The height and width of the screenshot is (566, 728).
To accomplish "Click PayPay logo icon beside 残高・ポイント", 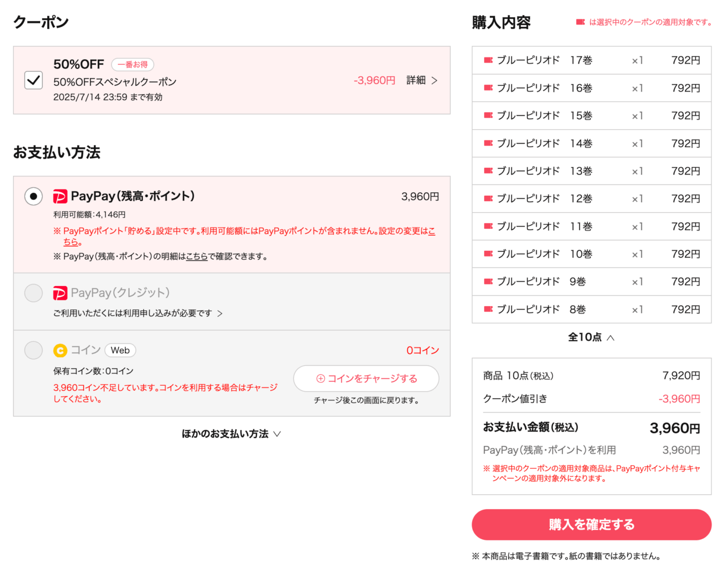I will tap(60, 196).
